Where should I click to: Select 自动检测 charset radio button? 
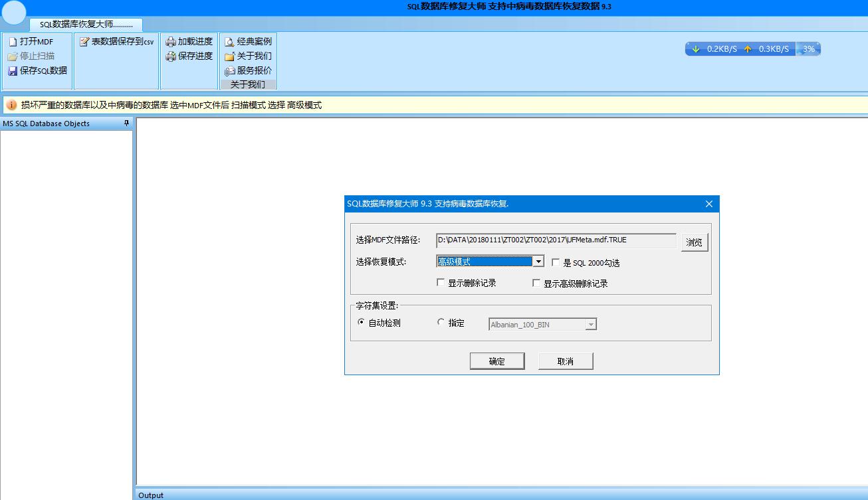pos(379,323)
